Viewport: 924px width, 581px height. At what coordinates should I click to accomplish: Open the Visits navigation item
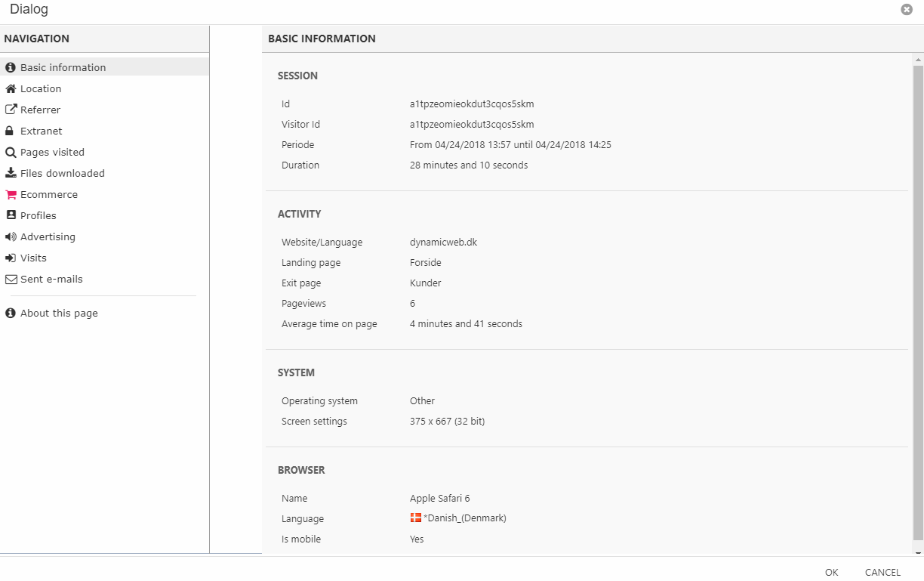(33, 258)
